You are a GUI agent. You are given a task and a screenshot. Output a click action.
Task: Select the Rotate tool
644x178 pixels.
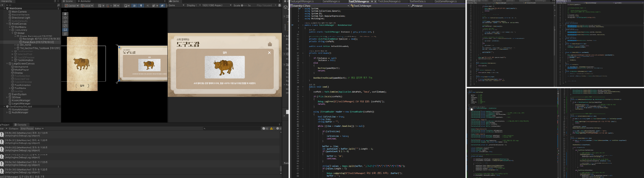click(x=65, y=22)
